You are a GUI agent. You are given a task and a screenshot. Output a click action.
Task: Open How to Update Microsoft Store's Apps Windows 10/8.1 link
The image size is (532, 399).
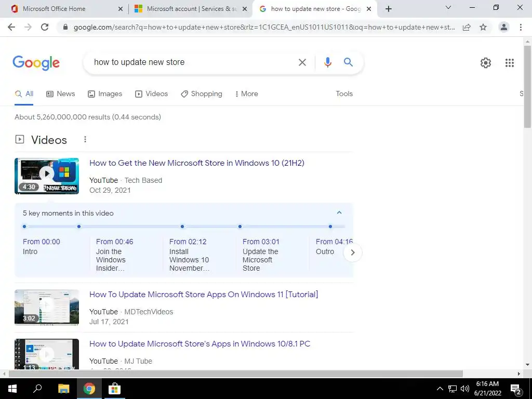click(x=200, y=344)
